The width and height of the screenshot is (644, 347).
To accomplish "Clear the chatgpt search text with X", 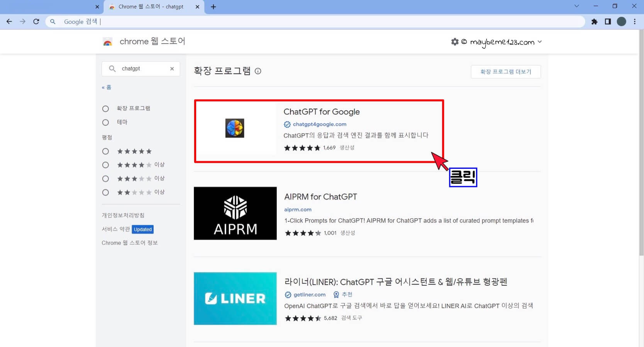I will (x=172, y=69).
